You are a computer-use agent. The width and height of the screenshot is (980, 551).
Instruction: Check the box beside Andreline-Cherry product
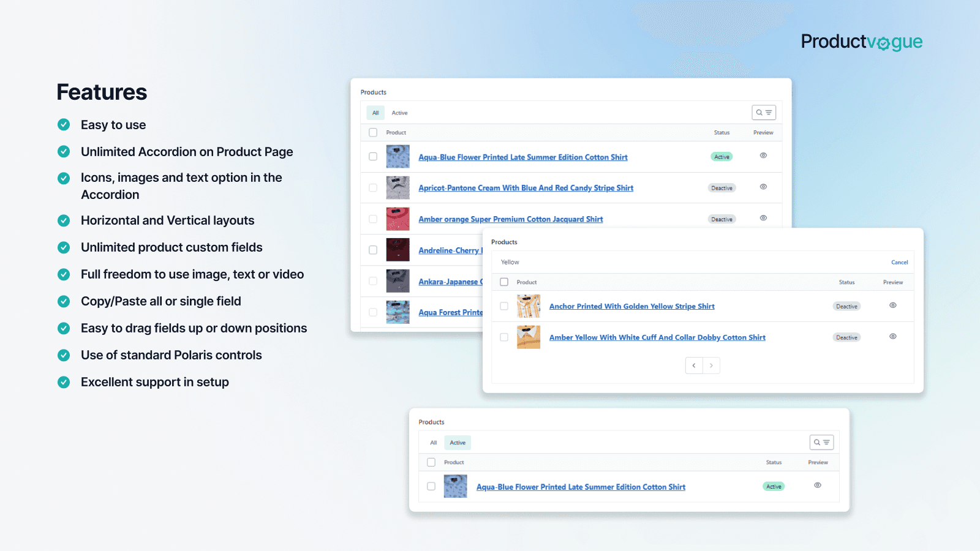373,250
